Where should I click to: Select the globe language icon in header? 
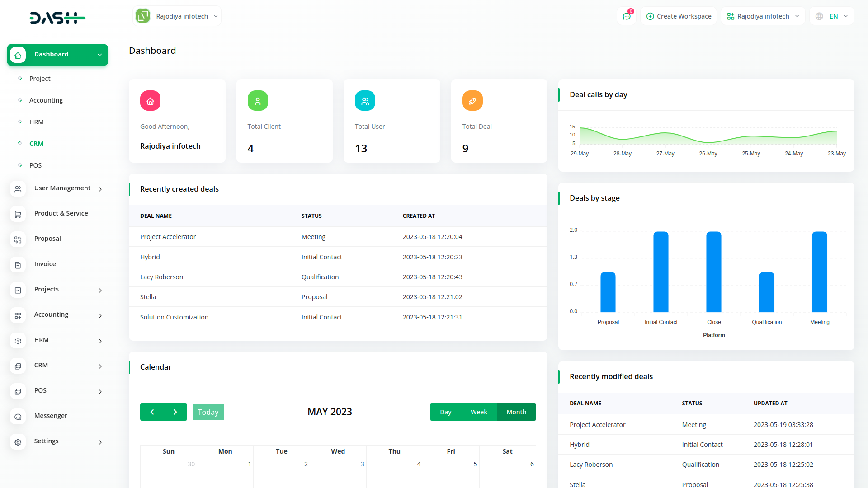point(819,16)
